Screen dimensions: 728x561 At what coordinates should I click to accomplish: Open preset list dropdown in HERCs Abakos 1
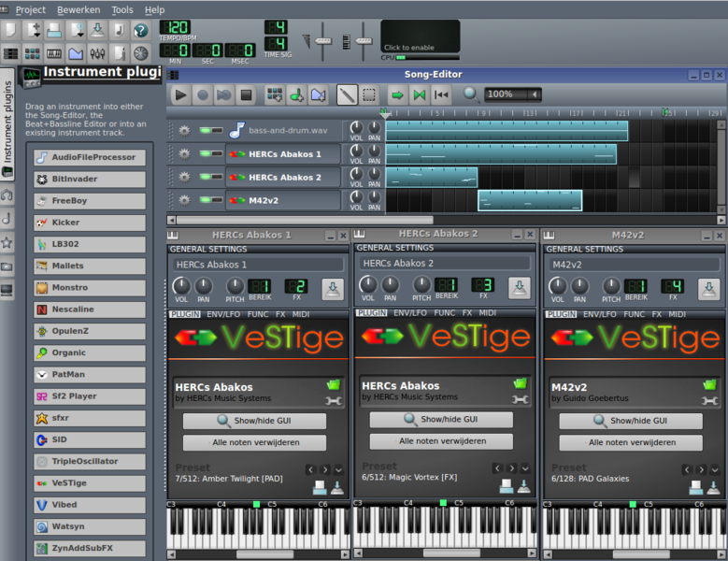coord(338,469)
